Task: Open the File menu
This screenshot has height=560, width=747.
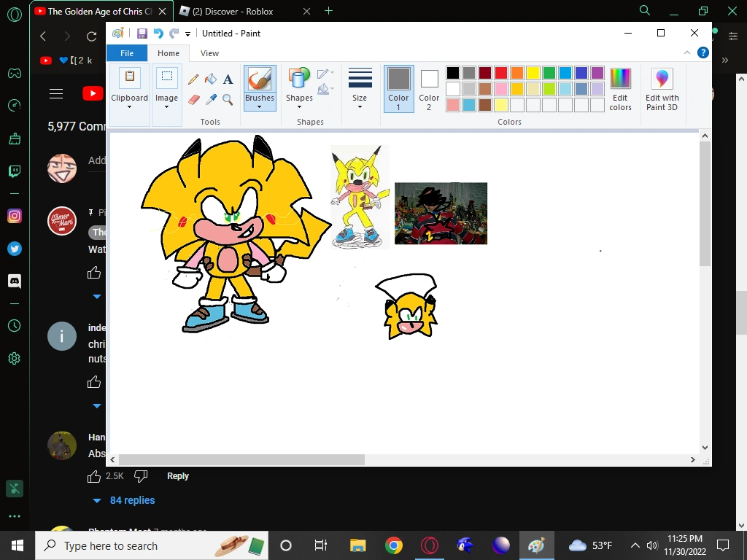Action: click(126, 53)
